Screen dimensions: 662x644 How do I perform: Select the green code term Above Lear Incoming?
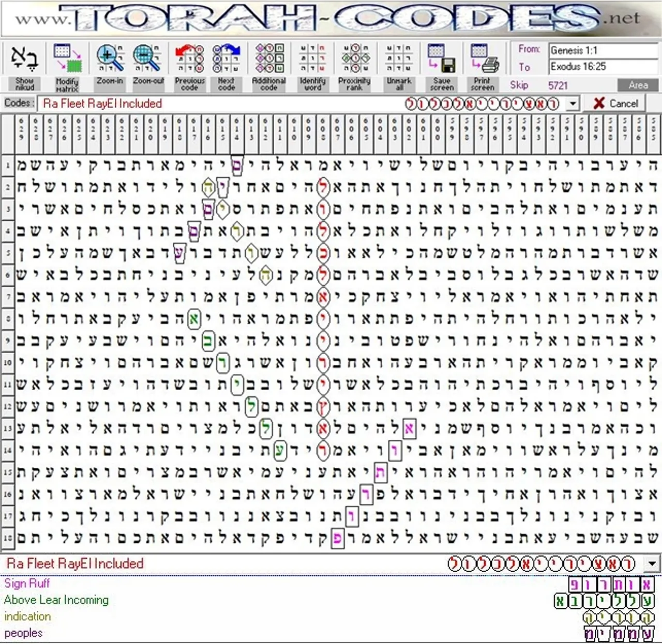pos(55,600)
